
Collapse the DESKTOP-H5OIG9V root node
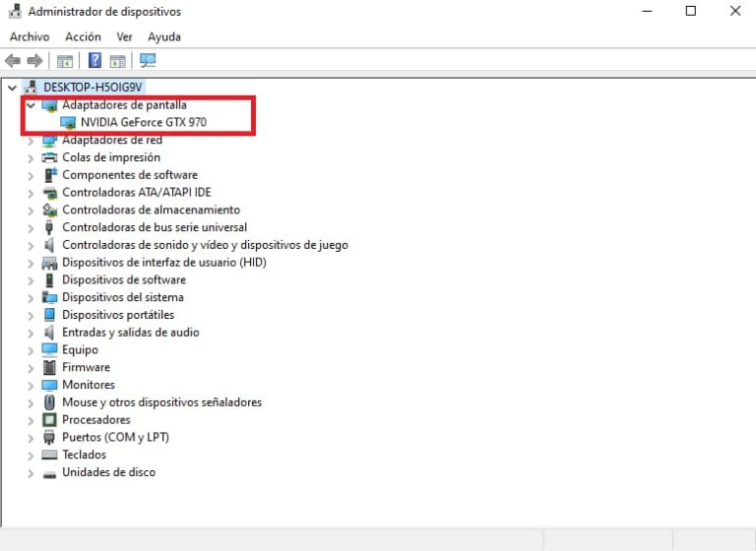(12, 87)
